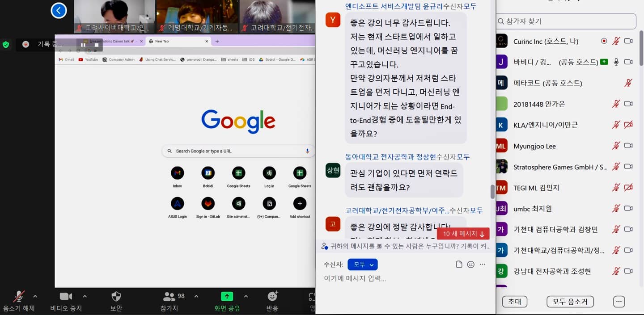Switch to the Career talk presentation tab
The height and width of the screenshot is (315, 644).
coord(112,41)
